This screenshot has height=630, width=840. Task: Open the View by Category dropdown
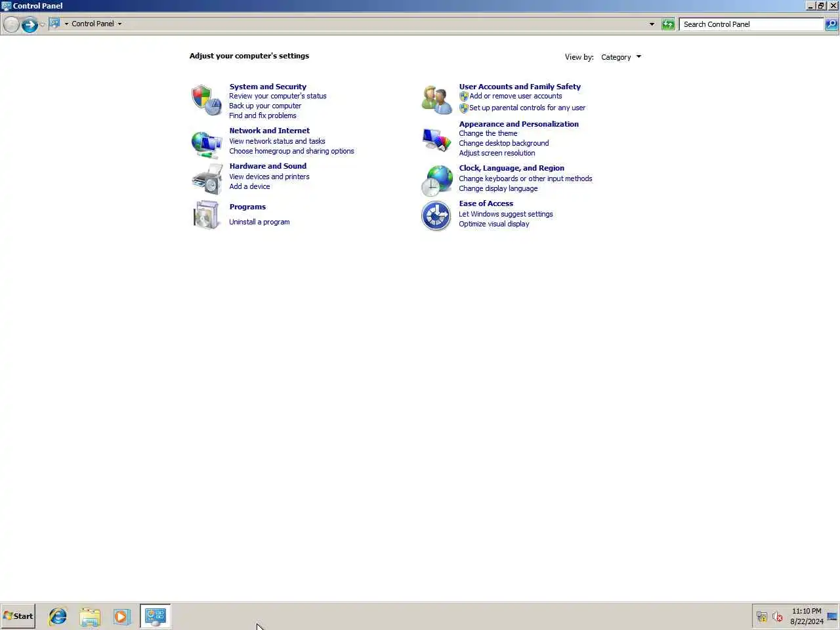coord(621,57)
